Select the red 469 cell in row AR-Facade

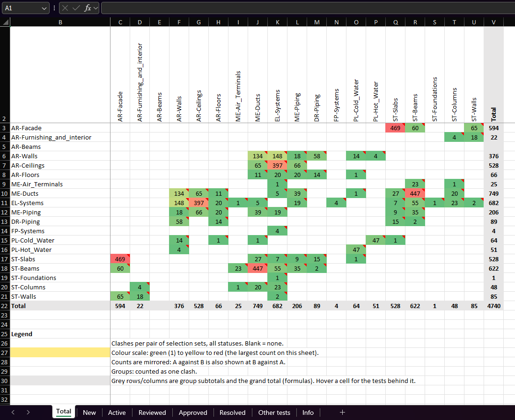(396, 128)
